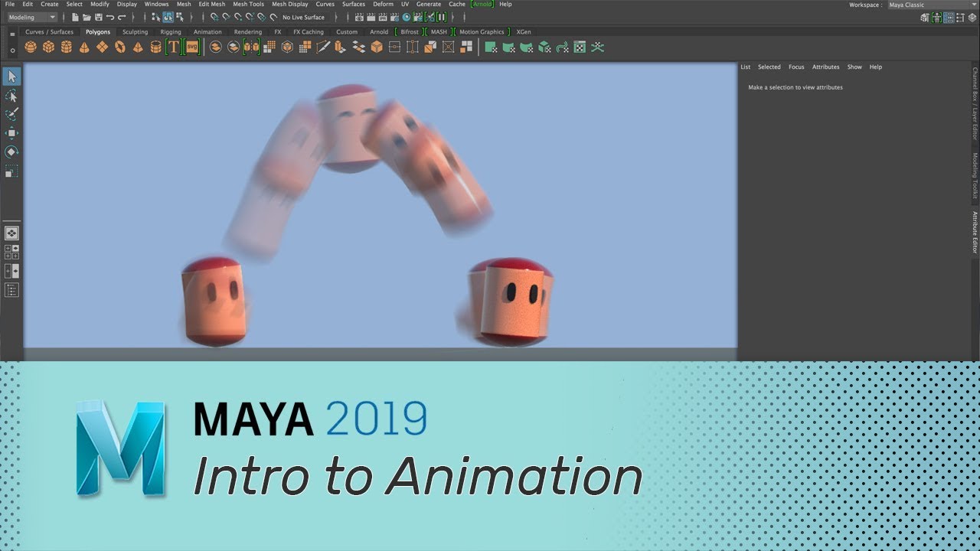Click the Render Current Frame clapper icon

[371, 17]
